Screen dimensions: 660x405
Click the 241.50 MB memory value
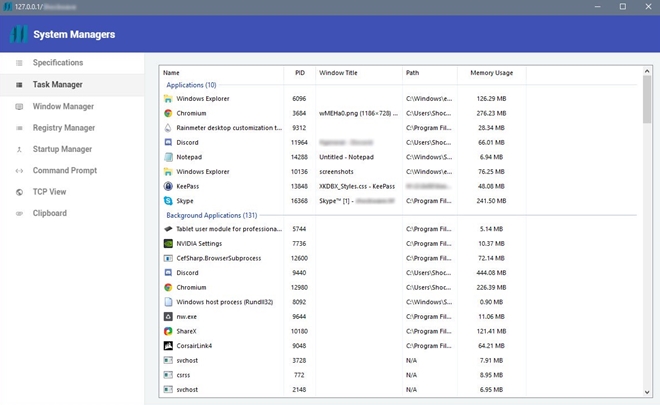(491, 201)
